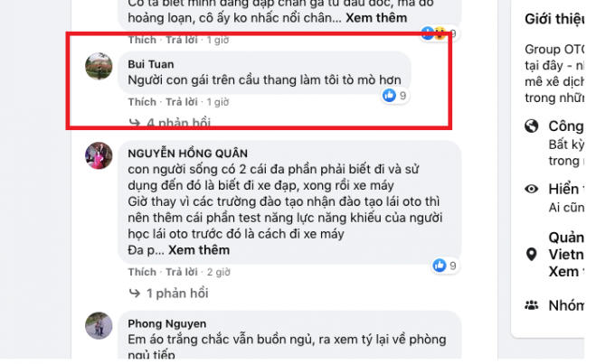The image size is (615, 364).
Task: Click Trả lời under NGUYỄN HỒNG QUÂN's comment
Action: click(182, 272)
